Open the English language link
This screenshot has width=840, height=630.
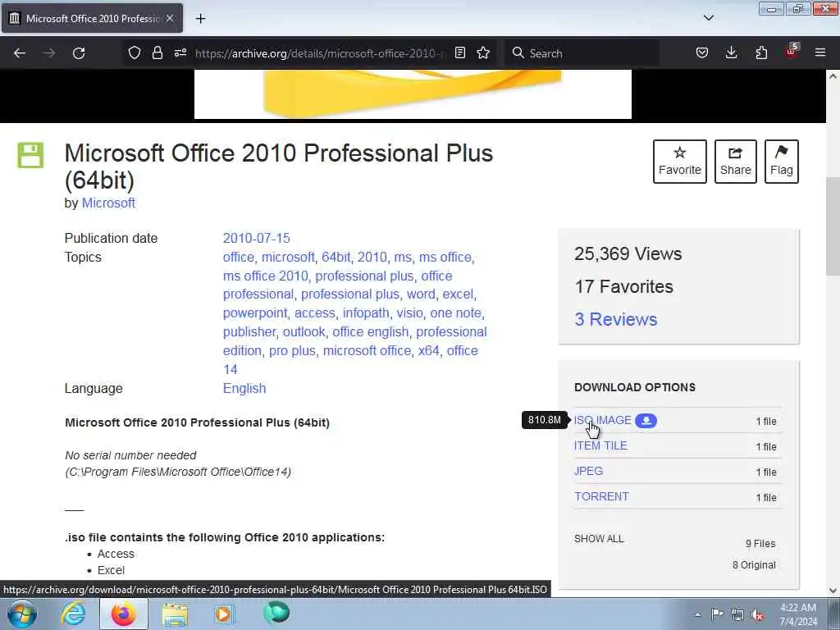tap(244, 388)
